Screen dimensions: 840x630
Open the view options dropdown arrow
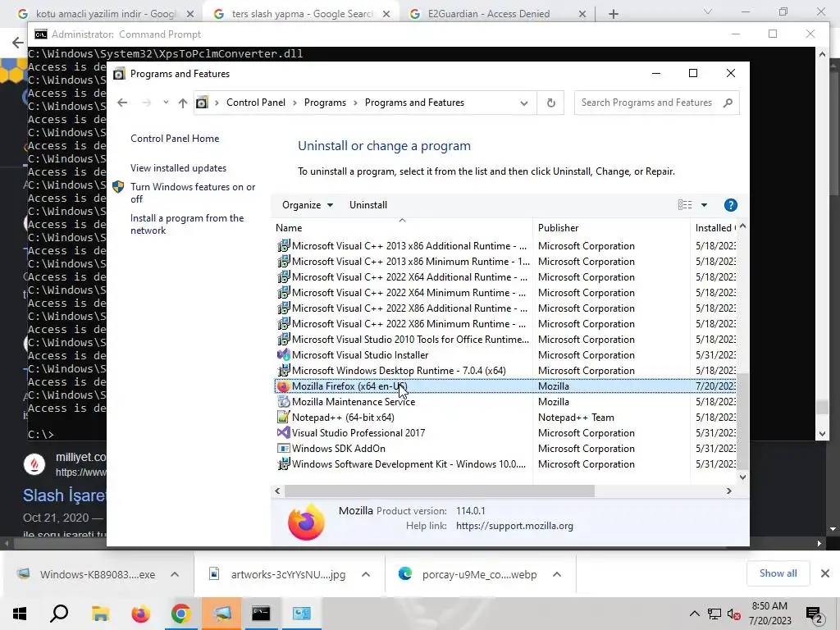[x=704, y=205]
